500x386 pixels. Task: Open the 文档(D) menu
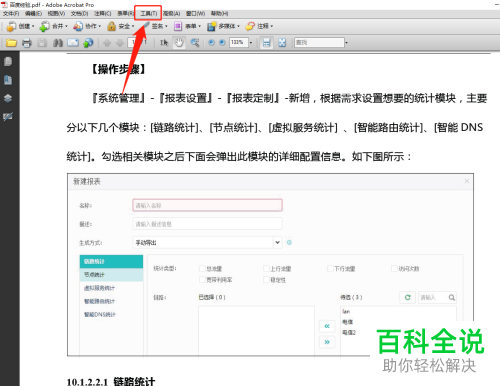79,14
